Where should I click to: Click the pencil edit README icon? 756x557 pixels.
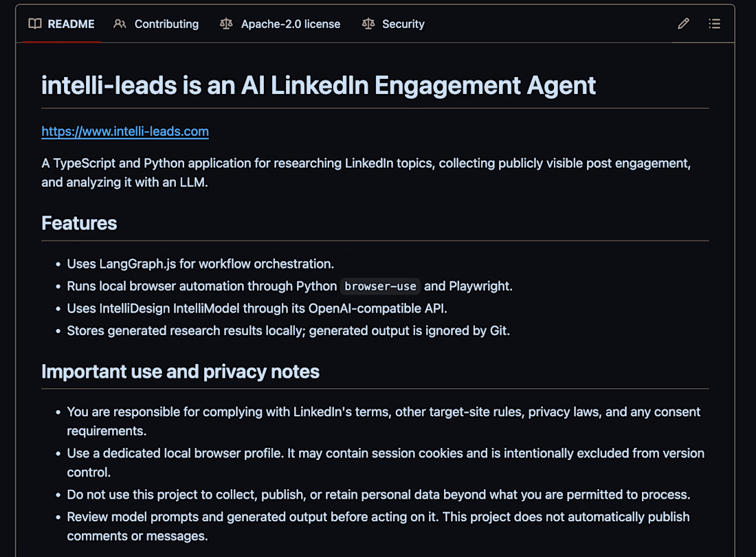coord(683,23)
